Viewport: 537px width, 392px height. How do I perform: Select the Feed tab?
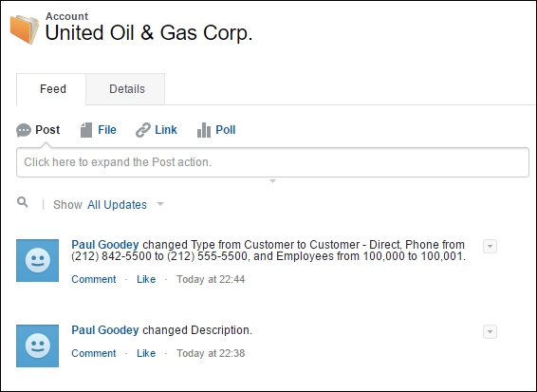[53, 89]
